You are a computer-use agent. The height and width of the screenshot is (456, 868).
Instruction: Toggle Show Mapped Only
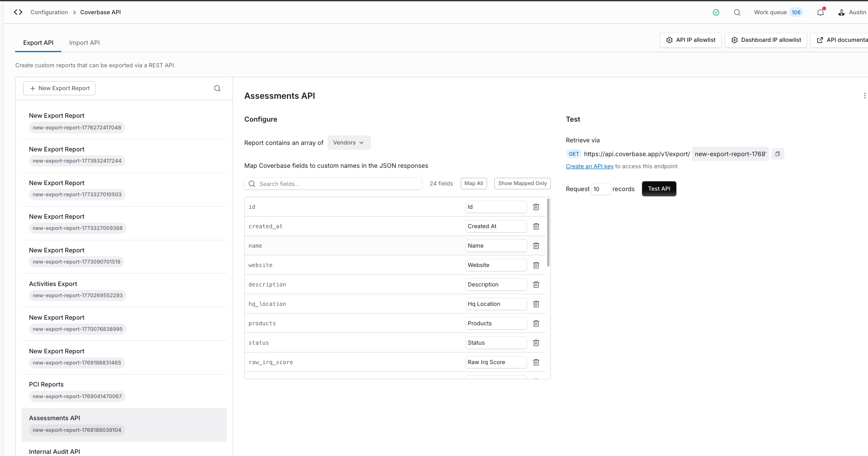(522, 183)
